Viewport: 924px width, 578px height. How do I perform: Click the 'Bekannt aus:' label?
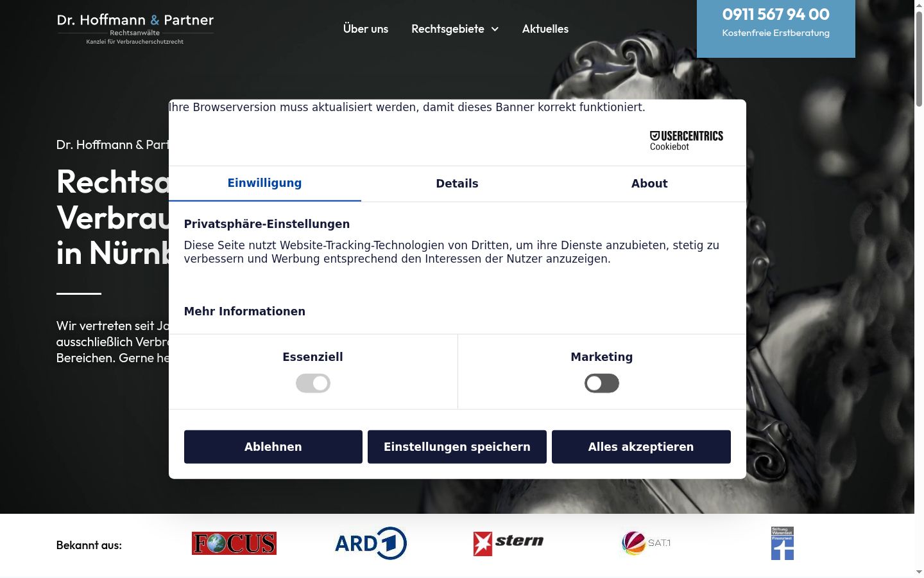click(89, 545)
